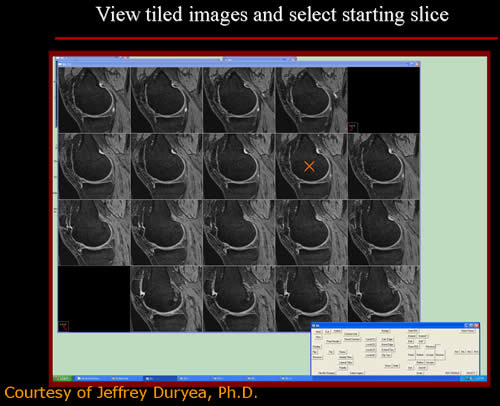The image size is (500, 406).
Task: Select fourth knee MRI slice in top row
Action: 312,100
